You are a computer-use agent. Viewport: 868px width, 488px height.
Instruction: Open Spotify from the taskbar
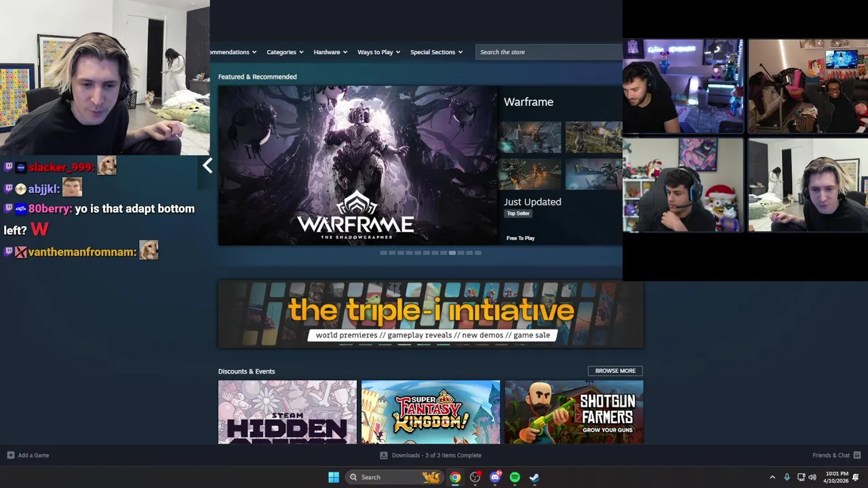515,477
